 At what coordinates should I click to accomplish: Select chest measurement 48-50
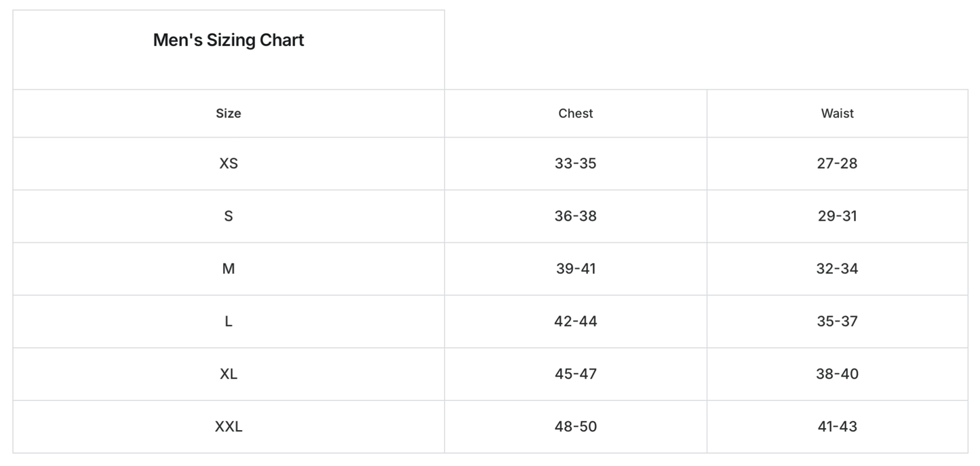576,427
